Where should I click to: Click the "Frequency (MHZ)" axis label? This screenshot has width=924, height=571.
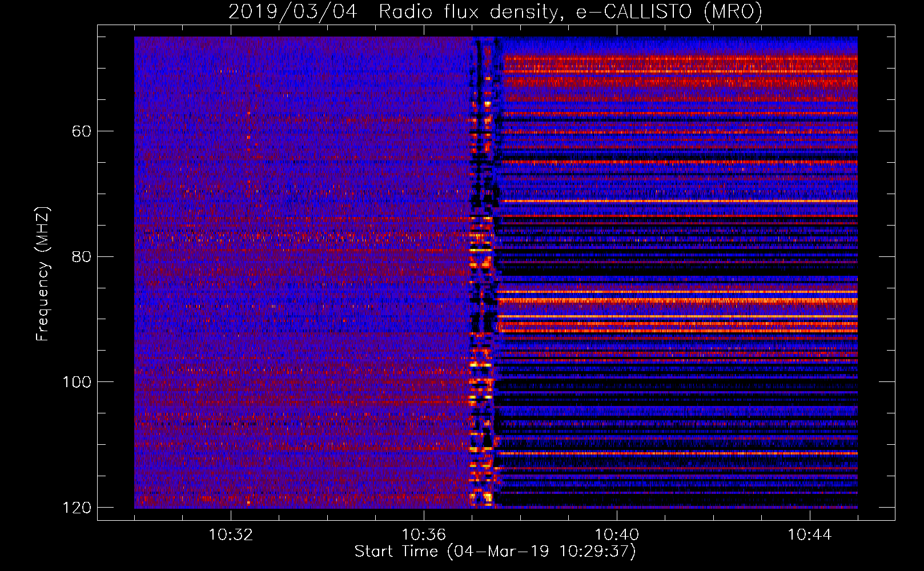pos(43,274)
